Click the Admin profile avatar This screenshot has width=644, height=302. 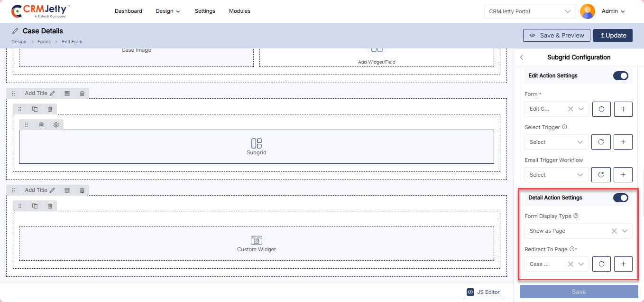click(x=588, y=11)
